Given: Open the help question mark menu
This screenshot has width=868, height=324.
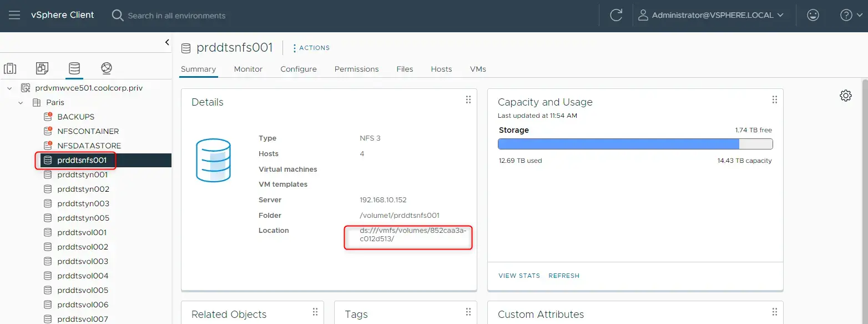Looking at the screenshot, I should click(x=850, y=15).
